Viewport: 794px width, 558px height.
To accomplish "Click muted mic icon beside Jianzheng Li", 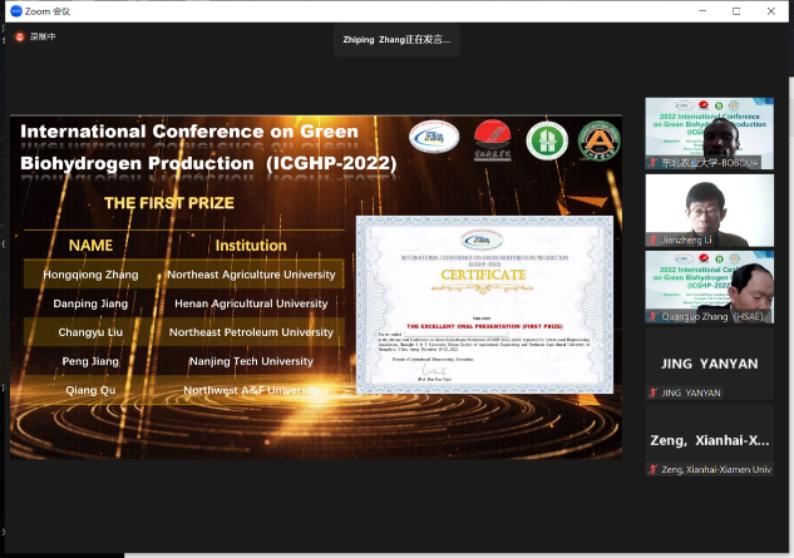I will click(x=653, y=240).
